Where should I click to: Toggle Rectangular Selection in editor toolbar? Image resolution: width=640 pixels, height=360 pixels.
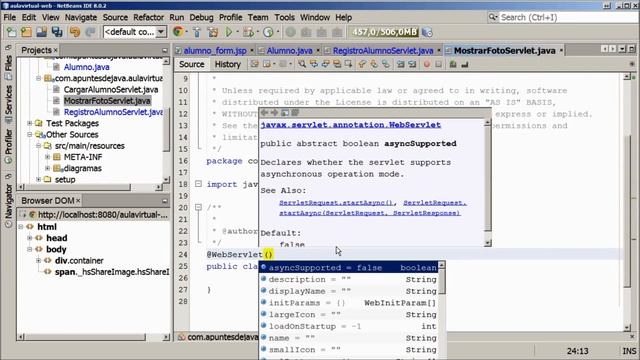click(348, 64)
